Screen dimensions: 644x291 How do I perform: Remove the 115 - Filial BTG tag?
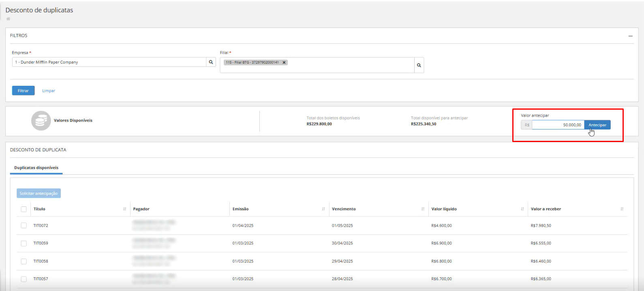tap(284, 62)
